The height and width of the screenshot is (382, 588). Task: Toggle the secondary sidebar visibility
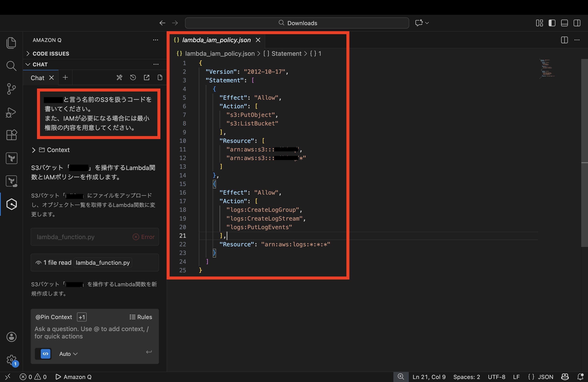pos(577,23)
